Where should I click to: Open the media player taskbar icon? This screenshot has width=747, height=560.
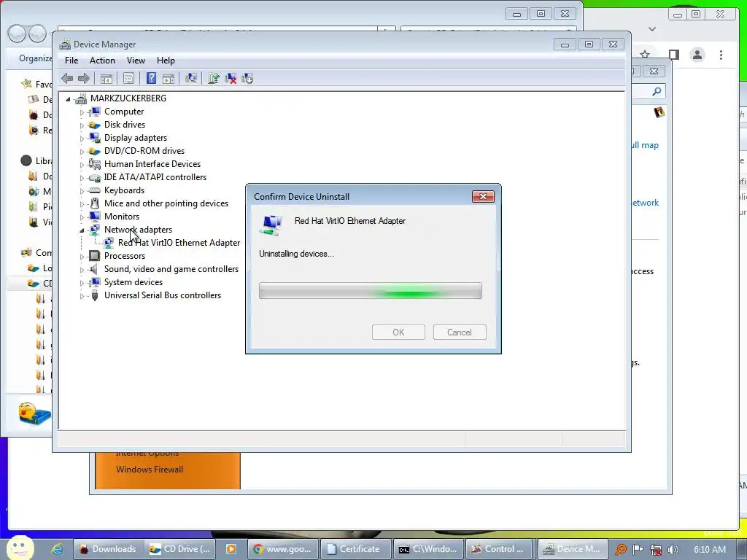(231, 549)
